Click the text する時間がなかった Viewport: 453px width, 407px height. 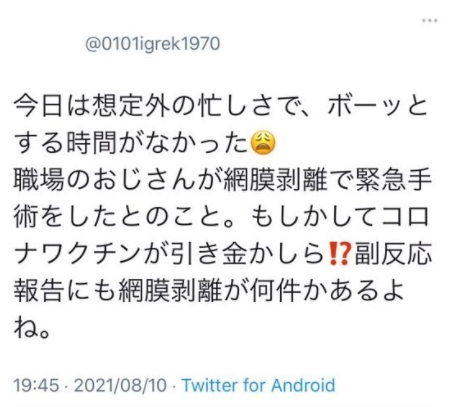[132, 144]
